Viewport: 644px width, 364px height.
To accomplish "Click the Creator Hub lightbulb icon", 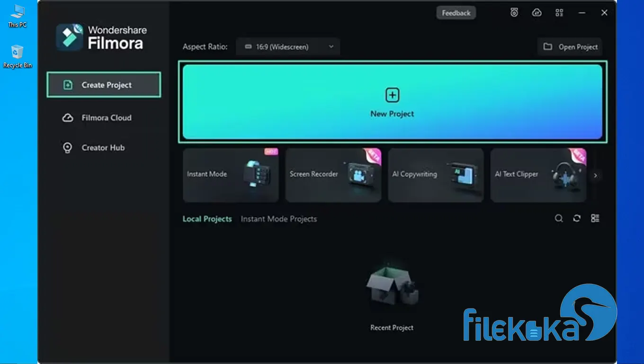I will coord(68,147).
